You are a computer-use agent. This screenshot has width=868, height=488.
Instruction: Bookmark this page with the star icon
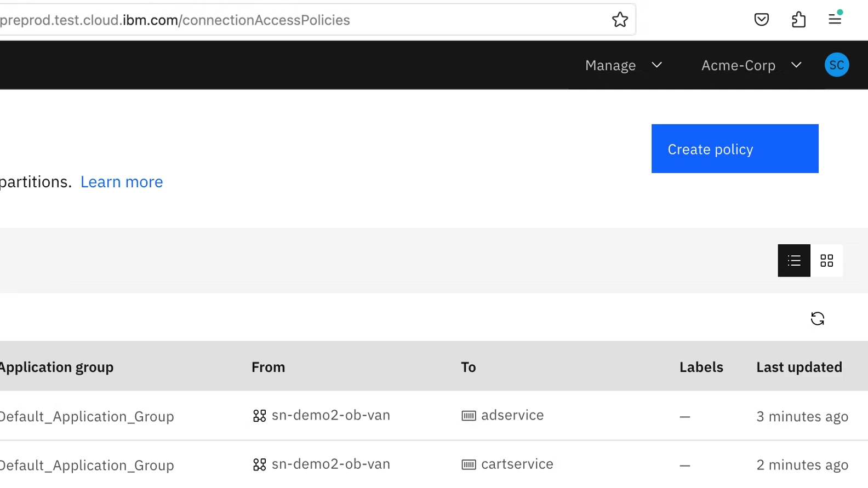620,20
